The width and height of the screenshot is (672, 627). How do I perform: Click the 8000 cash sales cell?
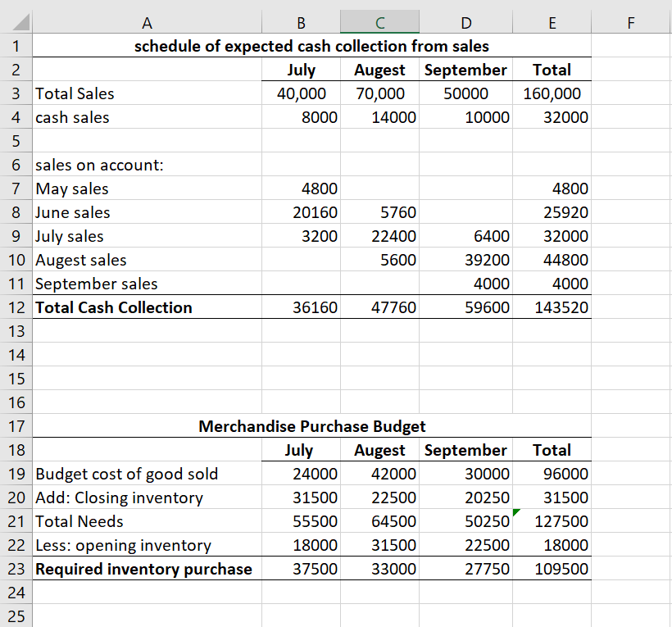tap(301, 117)
